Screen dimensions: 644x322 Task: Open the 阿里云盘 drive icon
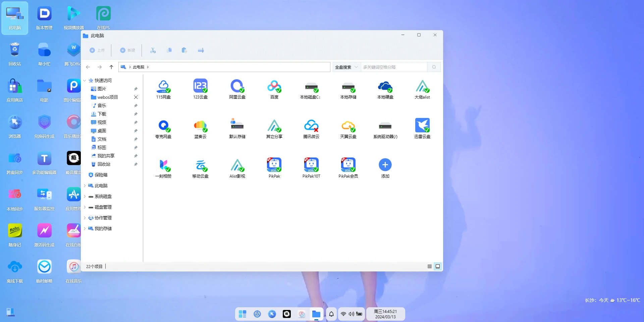pyautogui.click(x=237, y=86)
